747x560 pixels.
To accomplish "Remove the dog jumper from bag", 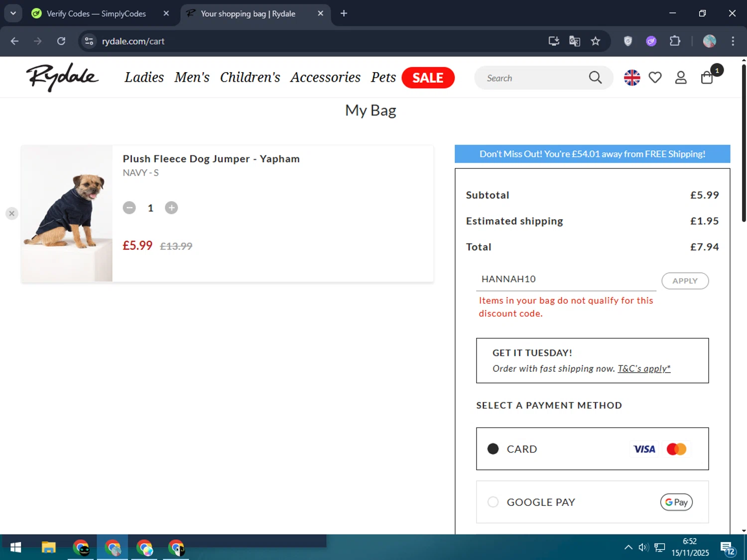I will [12, 214].
